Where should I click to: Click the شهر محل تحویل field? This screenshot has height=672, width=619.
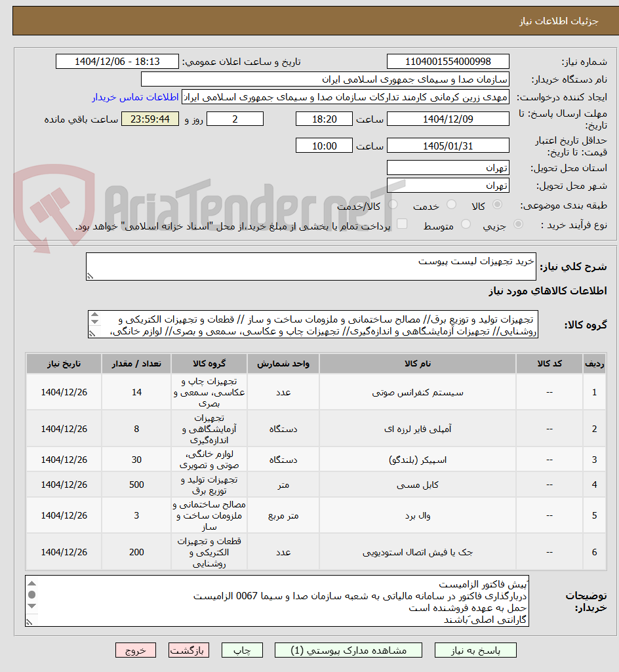[448, 186]
